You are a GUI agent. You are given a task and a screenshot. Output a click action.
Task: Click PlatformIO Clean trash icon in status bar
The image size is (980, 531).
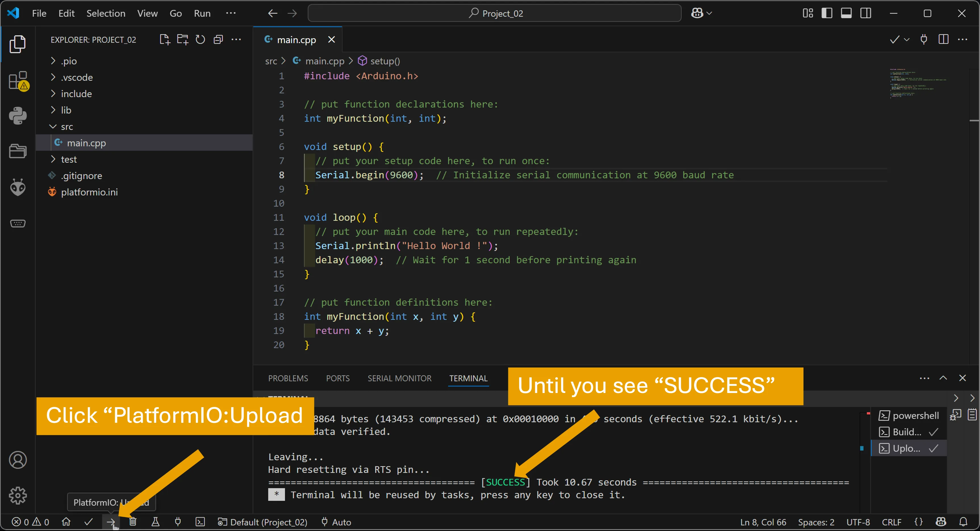click(x=133, y=522)
